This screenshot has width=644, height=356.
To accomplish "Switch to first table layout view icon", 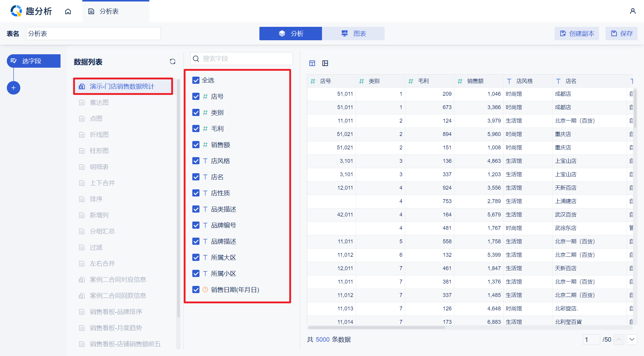I will pyautogui.click(x=312, y=63).
